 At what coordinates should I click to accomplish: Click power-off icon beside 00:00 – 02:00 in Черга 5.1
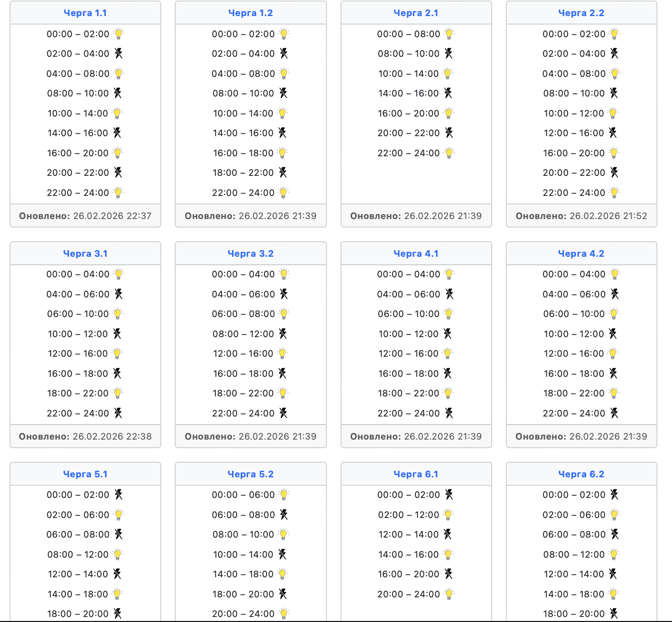pos(118,495)
